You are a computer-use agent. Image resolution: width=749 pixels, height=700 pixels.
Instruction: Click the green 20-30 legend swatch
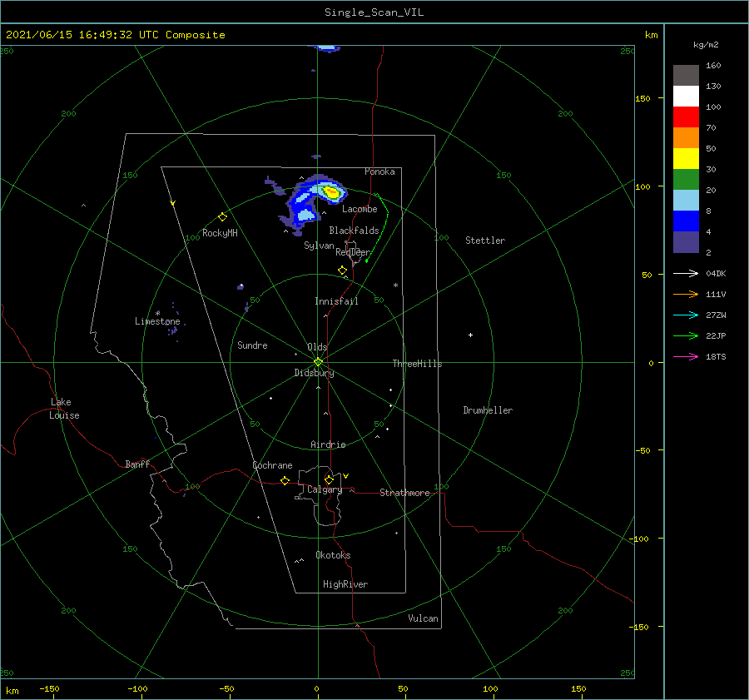pyautogui.click(x=686, y=179)
